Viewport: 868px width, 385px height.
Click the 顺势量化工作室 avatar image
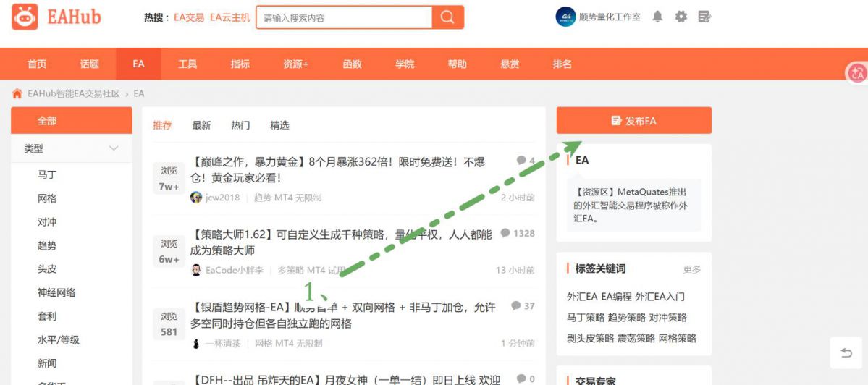(565, 17)
